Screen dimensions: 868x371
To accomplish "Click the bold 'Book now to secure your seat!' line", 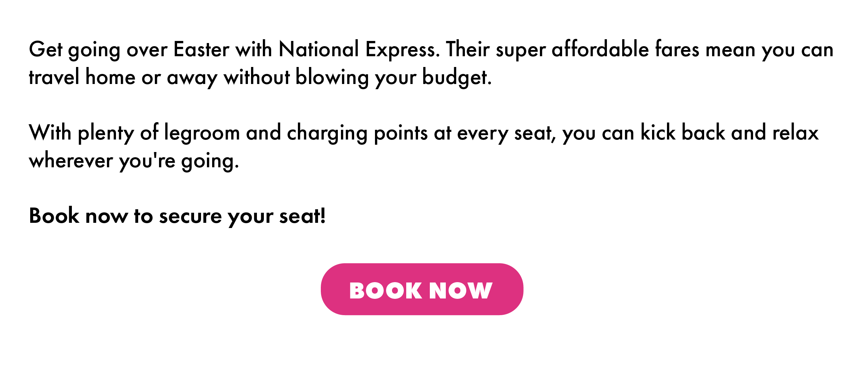I will coord(177,217).
